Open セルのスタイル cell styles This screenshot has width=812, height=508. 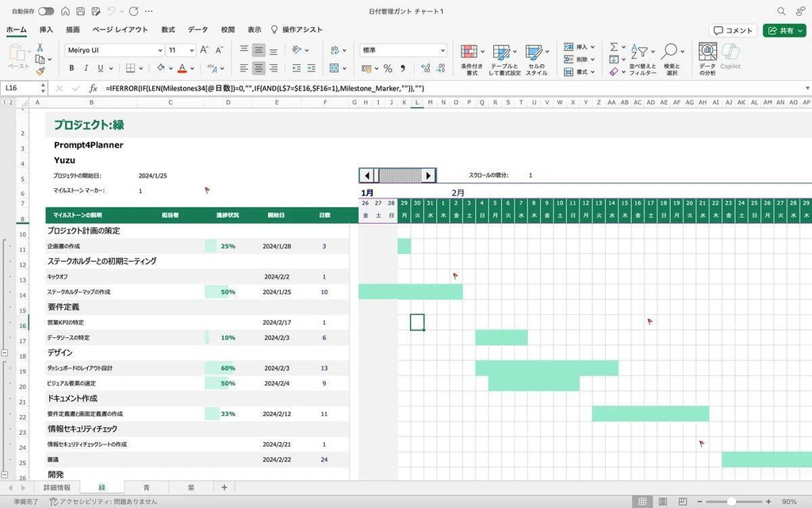tap(537, 60)
